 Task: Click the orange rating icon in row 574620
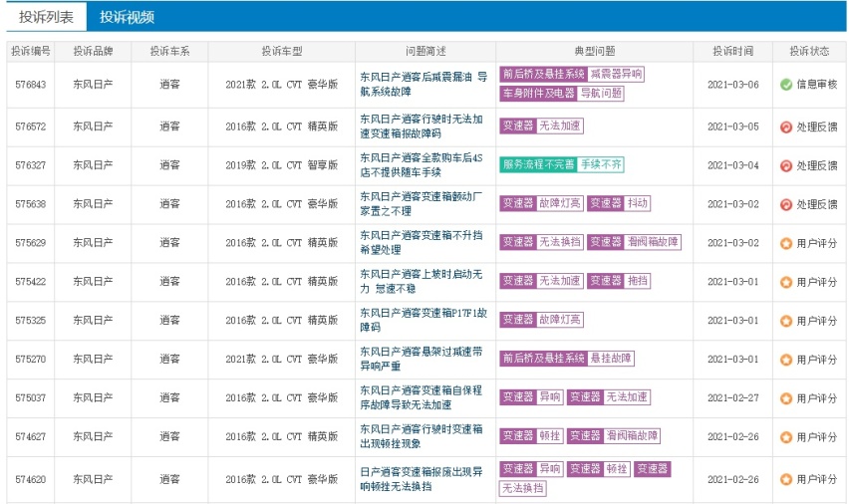pyautogui.click(x=786, y=480)
